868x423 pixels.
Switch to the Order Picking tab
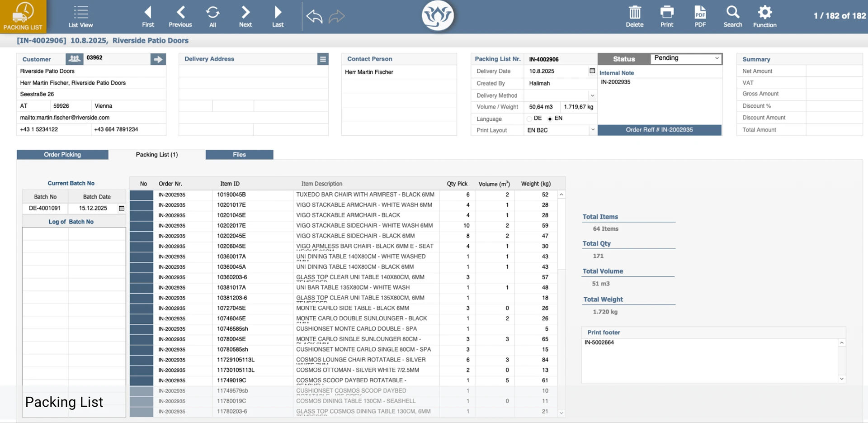point(62,155)
